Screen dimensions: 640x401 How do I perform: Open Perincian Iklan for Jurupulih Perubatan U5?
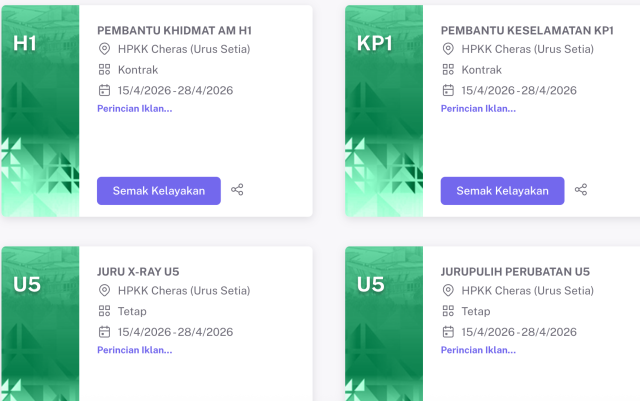pyautogui.click(x=478, y=350)
